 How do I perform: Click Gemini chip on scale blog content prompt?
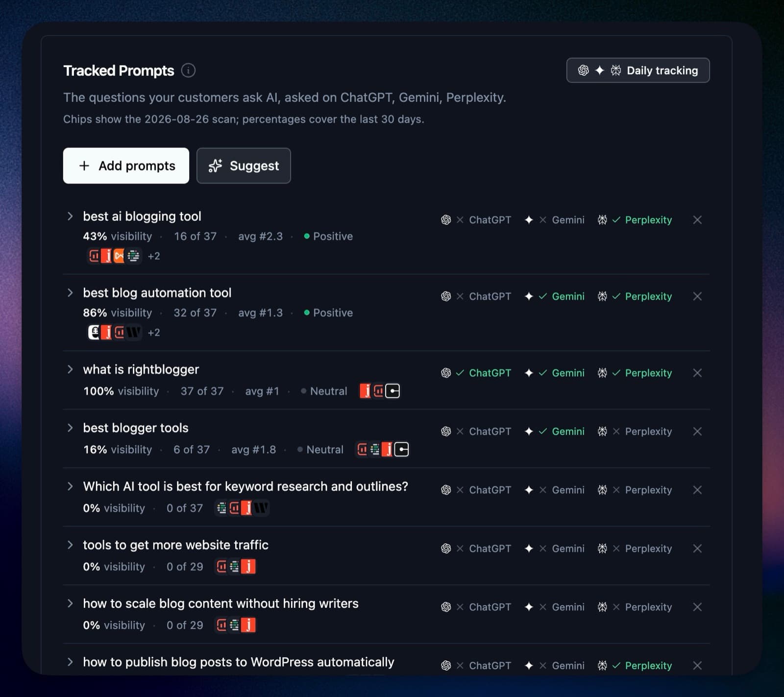(x=554, y=607)
